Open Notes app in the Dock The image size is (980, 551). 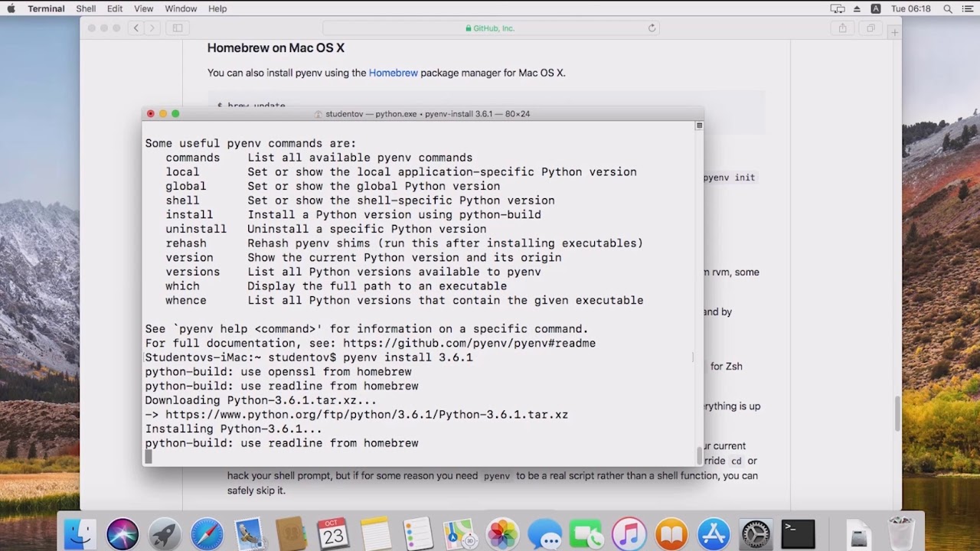[376, 533]
